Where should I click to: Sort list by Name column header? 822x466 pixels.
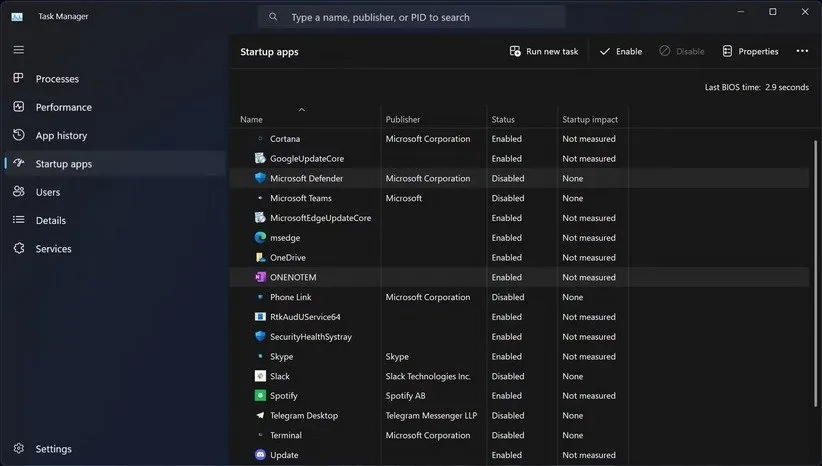coord(251,120)
